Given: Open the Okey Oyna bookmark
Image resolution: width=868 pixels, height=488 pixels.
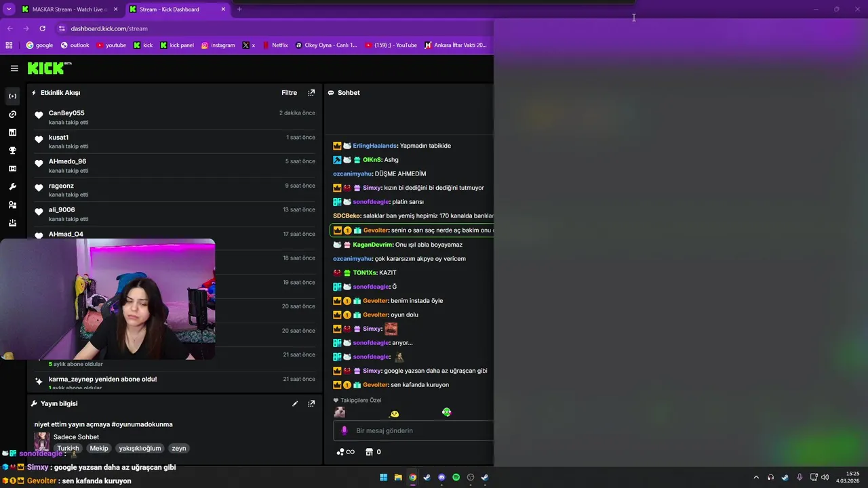Looking at the screenshot, I should [326, 45].
